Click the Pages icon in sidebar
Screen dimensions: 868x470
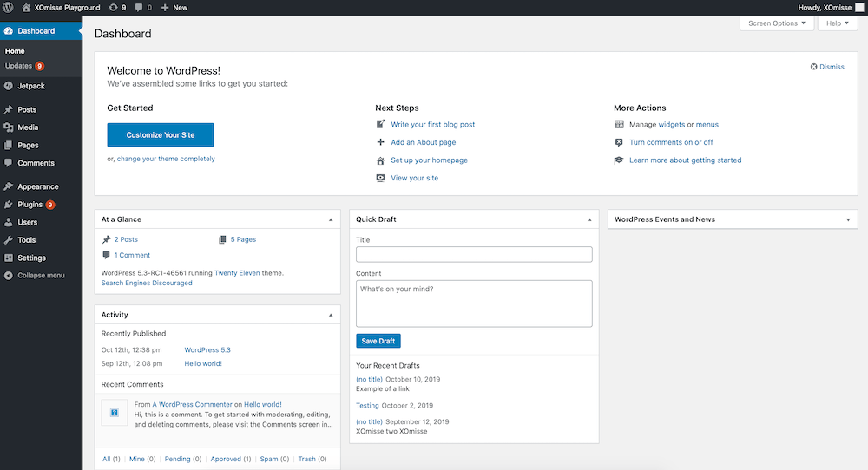[x=9, y=145]
